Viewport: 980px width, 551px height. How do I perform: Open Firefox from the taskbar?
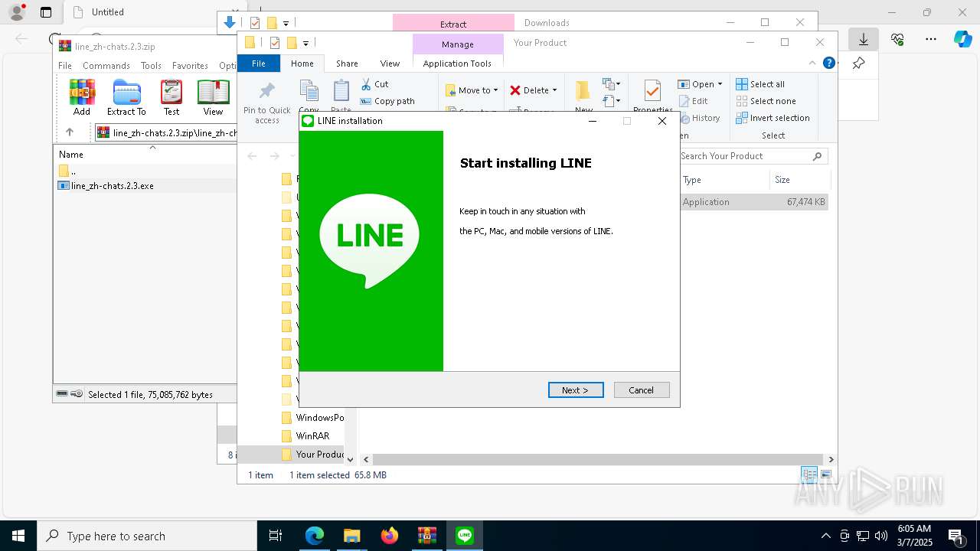[390, 536]
